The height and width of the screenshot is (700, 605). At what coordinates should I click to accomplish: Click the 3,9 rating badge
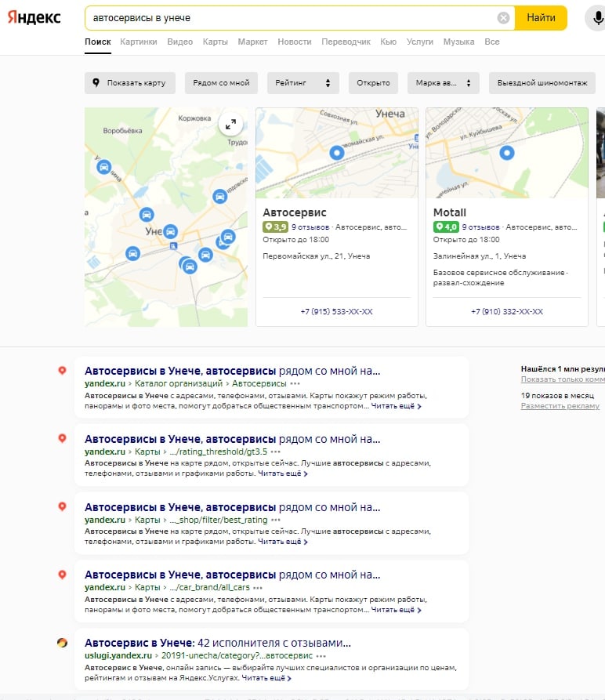point(275,227)
